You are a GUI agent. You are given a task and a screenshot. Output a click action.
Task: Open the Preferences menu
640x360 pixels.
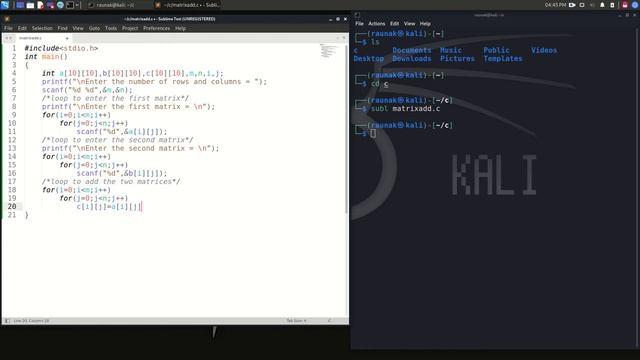(156, 28)
